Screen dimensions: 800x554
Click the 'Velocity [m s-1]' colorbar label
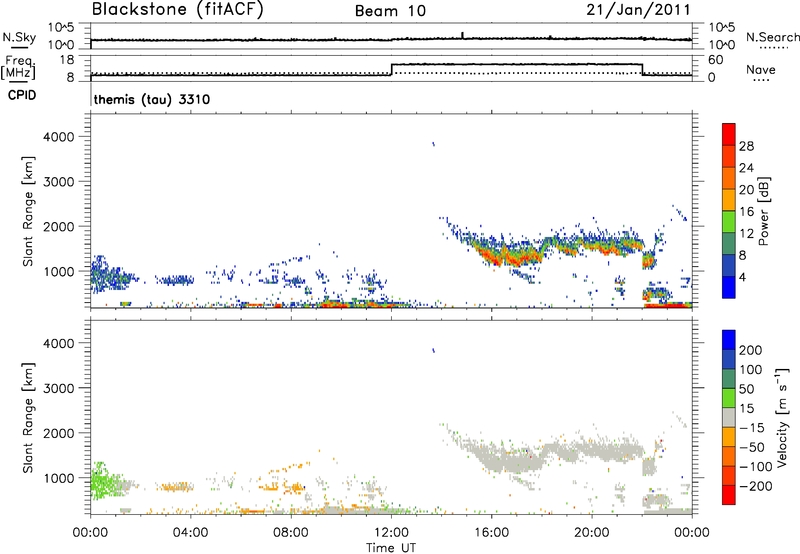pyautogui.click(x=782, y=417)
